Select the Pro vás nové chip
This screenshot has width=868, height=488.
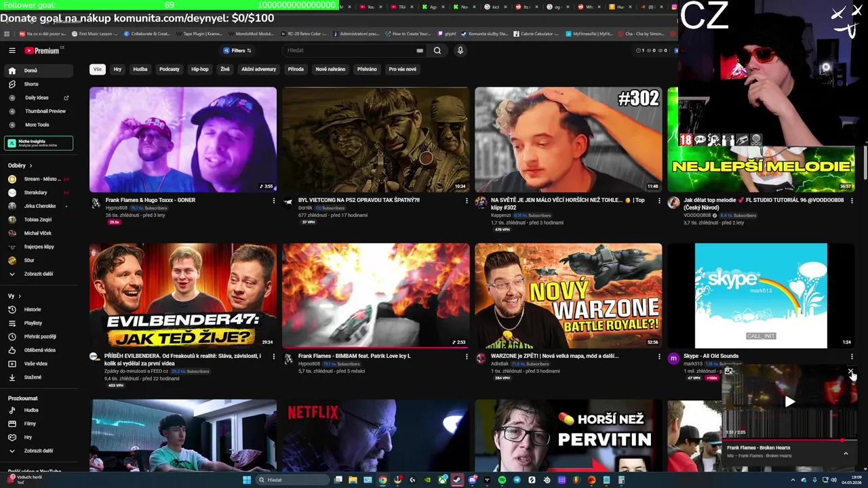point(403,69)
